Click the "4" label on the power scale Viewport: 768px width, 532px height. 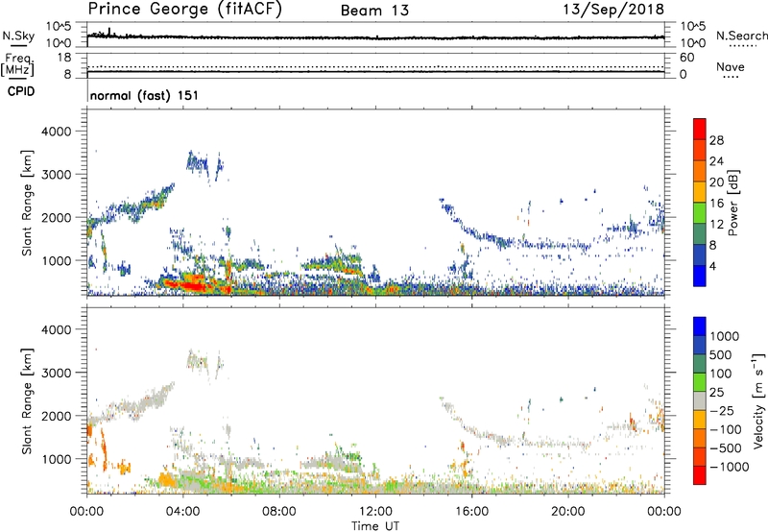click(713, 267)
